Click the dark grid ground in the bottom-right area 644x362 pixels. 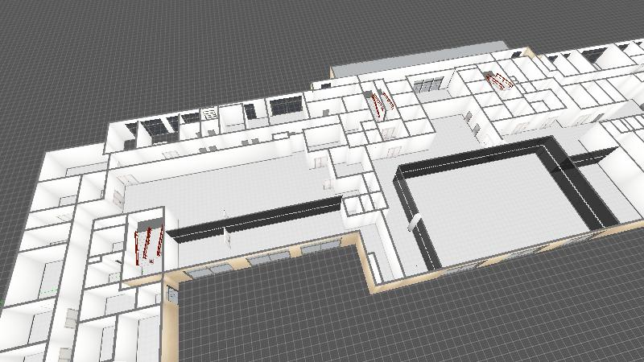(483, 322)
